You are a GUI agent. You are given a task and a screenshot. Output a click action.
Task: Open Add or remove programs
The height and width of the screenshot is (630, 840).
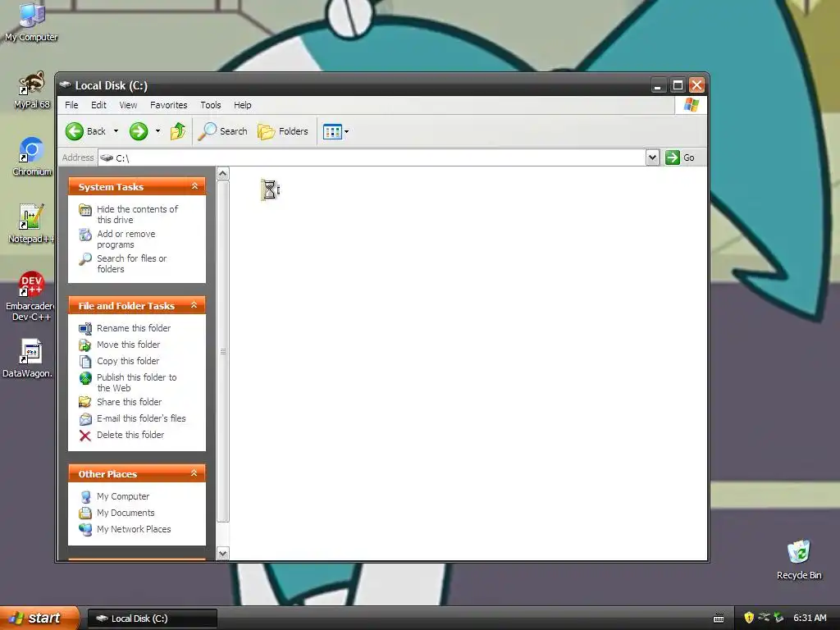click(x=126, y=239)
